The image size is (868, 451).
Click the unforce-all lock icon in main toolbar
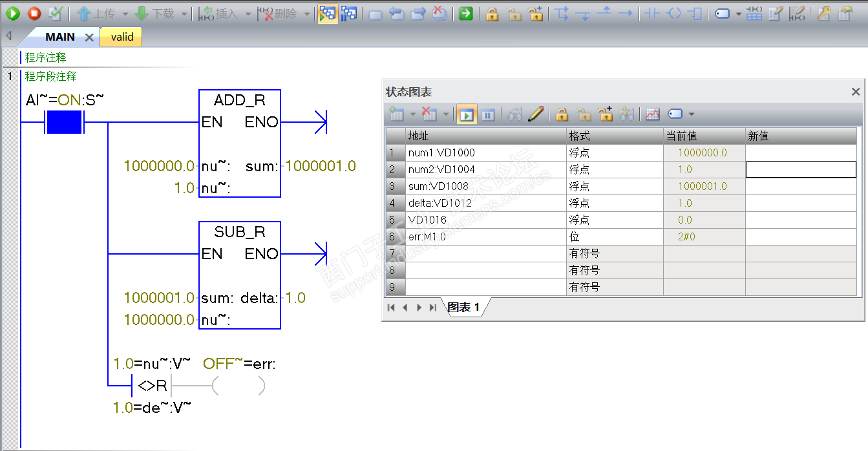pos(535,14)
